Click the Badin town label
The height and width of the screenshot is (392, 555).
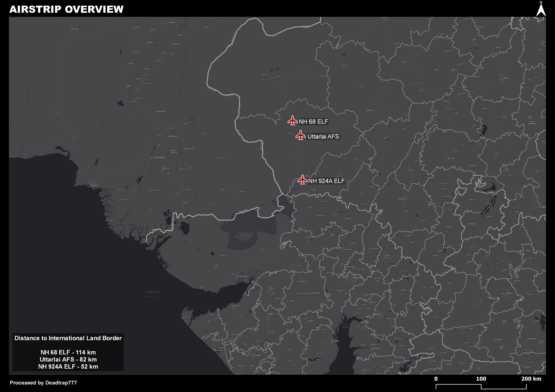[x=178, y=194]
